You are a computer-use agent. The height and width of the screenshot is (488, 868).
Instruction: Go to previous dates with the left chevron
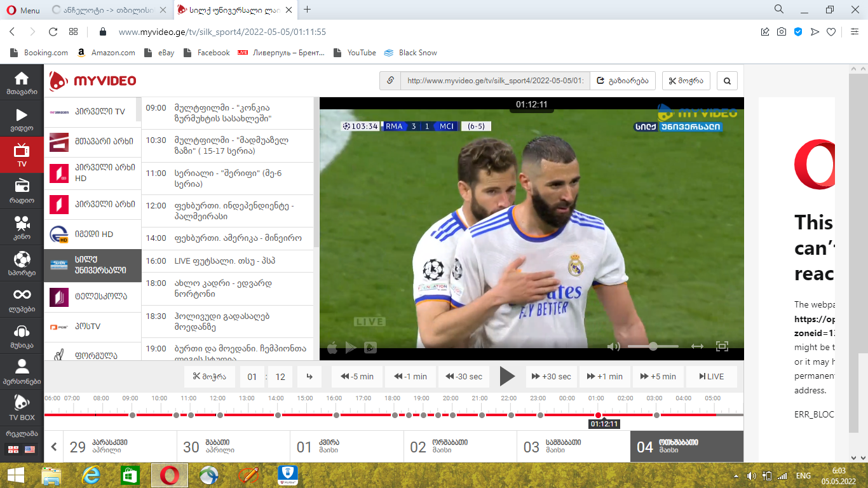(55, 447)
